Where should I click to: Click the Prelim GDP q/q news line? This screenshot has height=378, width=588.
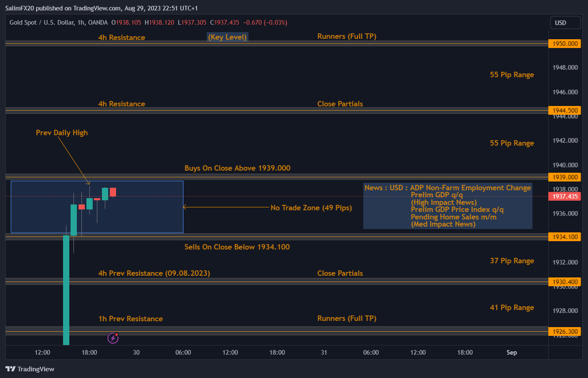coord(437,195)
